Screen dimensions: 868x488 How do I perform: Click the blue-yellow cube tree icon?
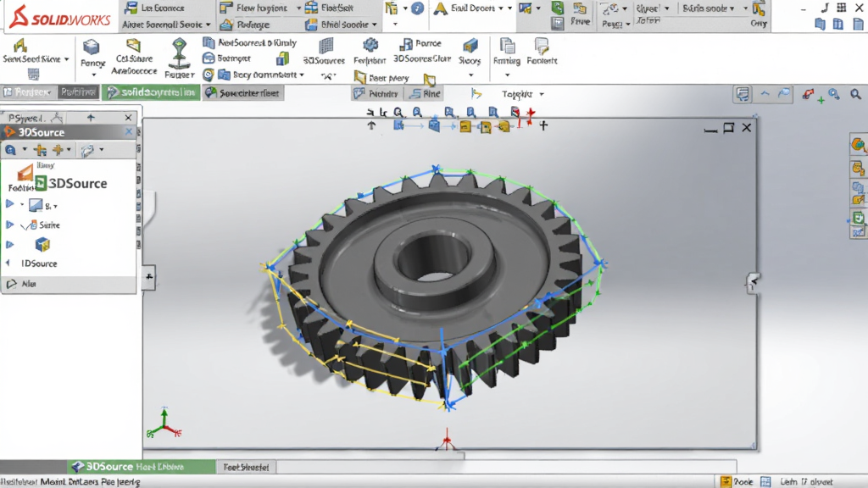[x=42, y=245]
